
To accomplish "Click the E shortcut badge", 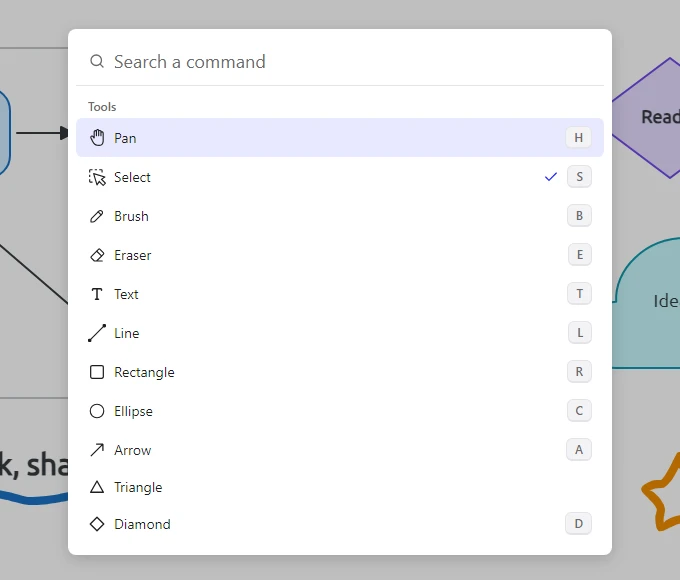I will click(x=580, y=255).
